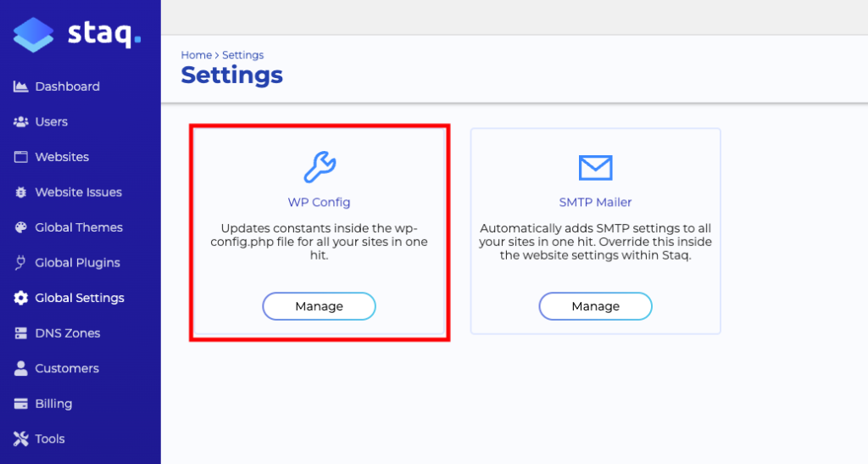Open Customers in the sidebar
868x464 pixels.
66,369
